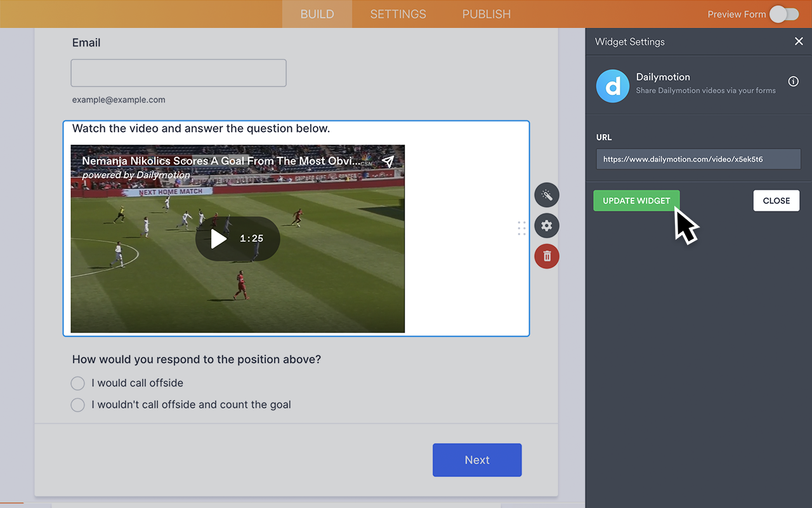Image resolution: width=812 pixels, height=508 pixels.
Task: Open the widget info tooltip icon
Action: [x=792, y=81]
